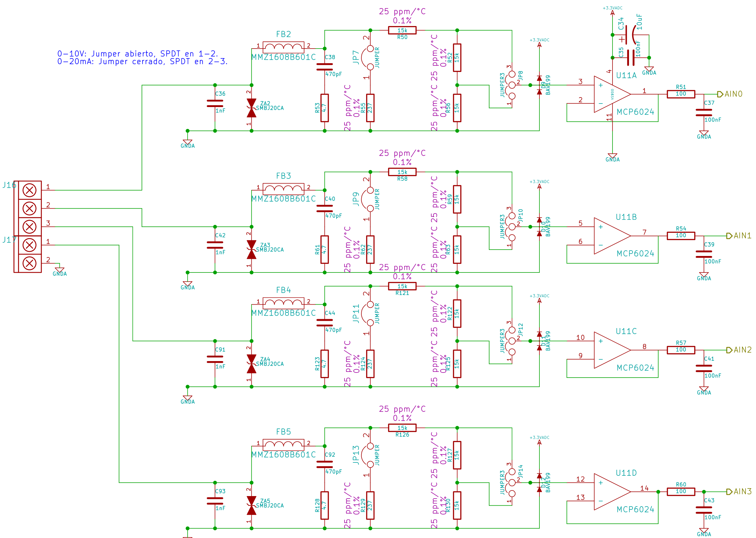Click the FB5 ferrite bead symbol

[283, 445]
